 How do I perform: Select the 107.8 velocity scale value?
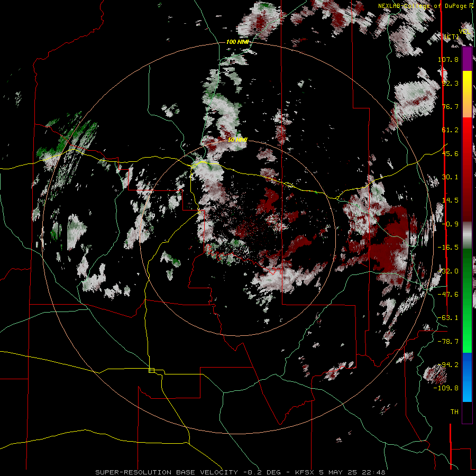point(448,59)
